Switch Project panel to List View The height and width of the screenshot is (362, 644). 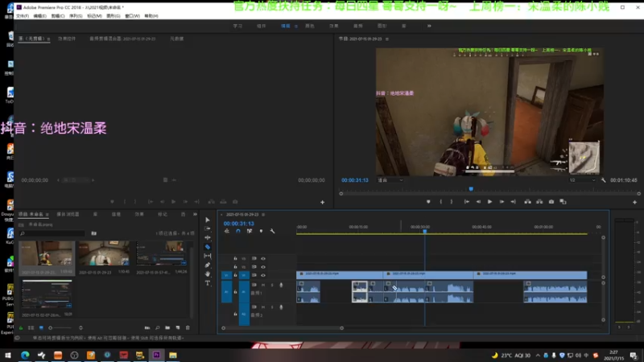(31, 328)
